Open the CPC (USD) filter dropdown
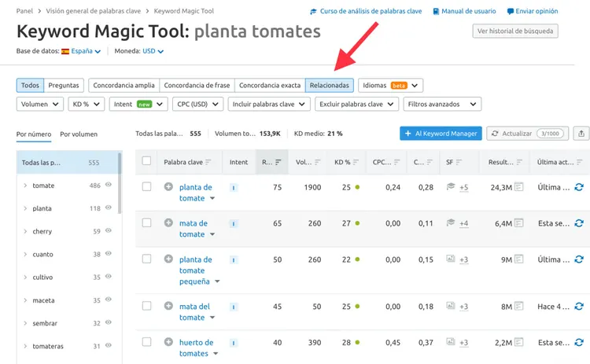 coord(198,104)
